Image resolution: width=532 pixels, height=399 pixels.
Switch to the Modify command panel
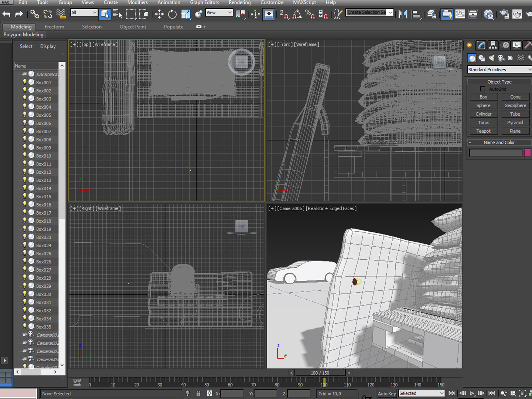point(481,45)
